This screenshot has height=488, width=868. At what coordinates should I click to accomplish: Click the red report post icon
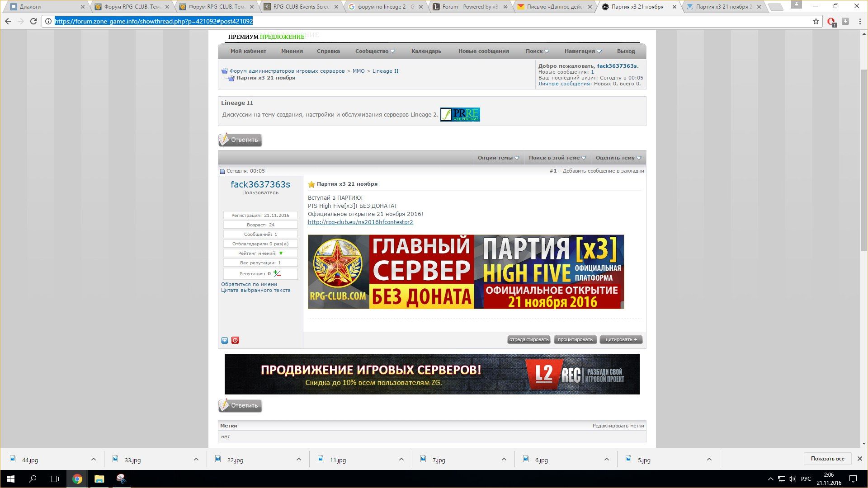tap(235, 340)
